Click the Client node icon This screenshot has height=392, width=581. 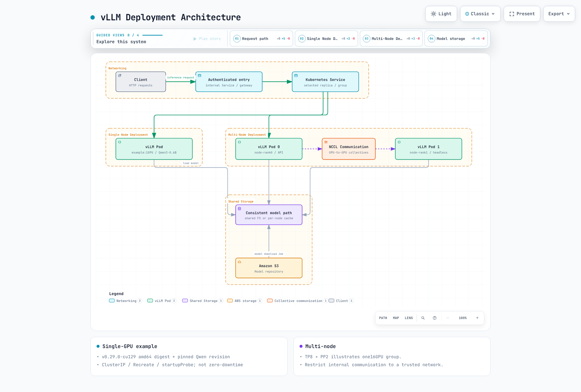120,75
